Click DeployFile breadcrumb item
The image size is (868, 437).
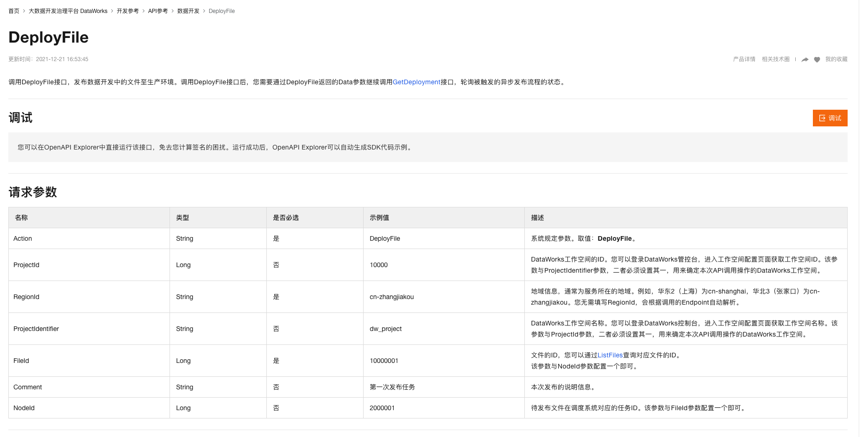pos(222,11)
